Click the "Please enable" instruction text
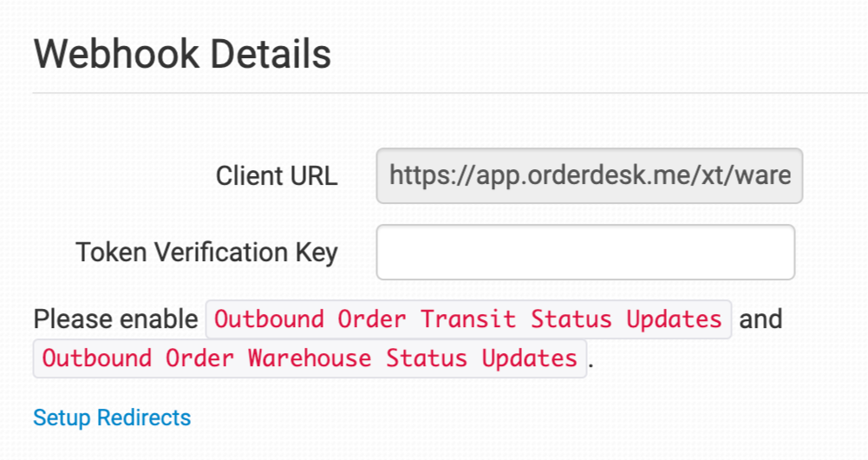868x460 pixels. (x=115, y=319)
